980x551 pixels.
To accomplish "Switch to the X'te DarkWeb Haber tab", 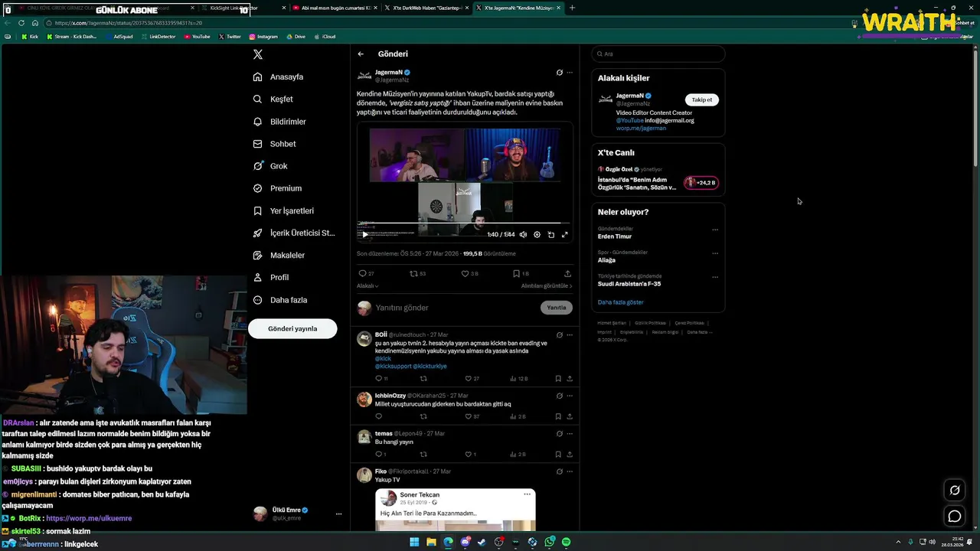I will 428,8.
